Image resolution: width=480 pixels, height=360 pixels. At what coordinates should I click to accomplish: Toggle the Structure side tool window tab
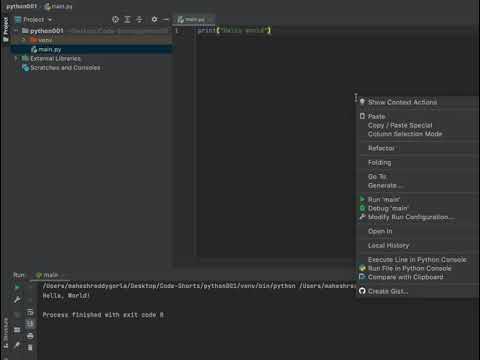point(5,333)
